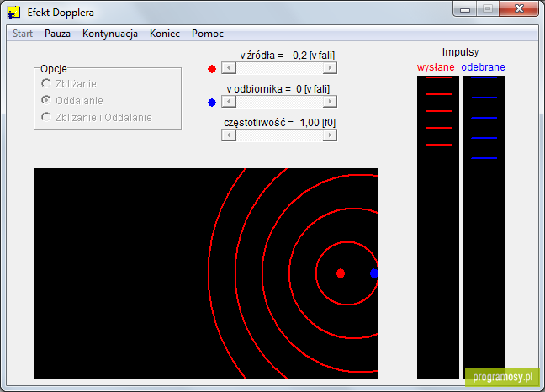Click the odebrane impulses column

[484, 227]
